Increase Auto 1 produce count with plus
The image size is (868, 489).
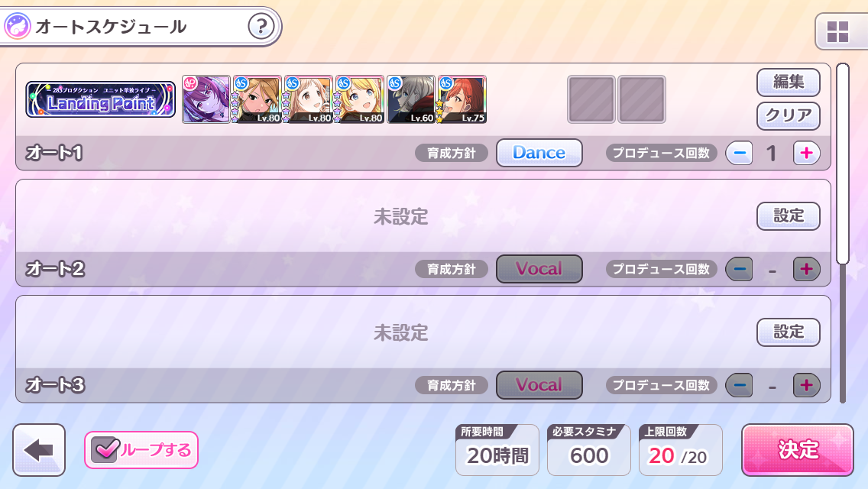coord(807,153)
